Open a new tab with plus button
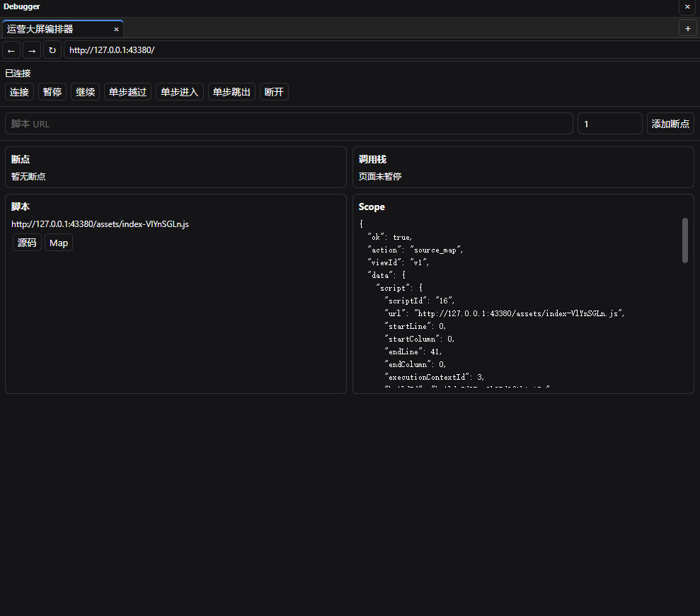The image size is (700, 616). tap(687, 28)
